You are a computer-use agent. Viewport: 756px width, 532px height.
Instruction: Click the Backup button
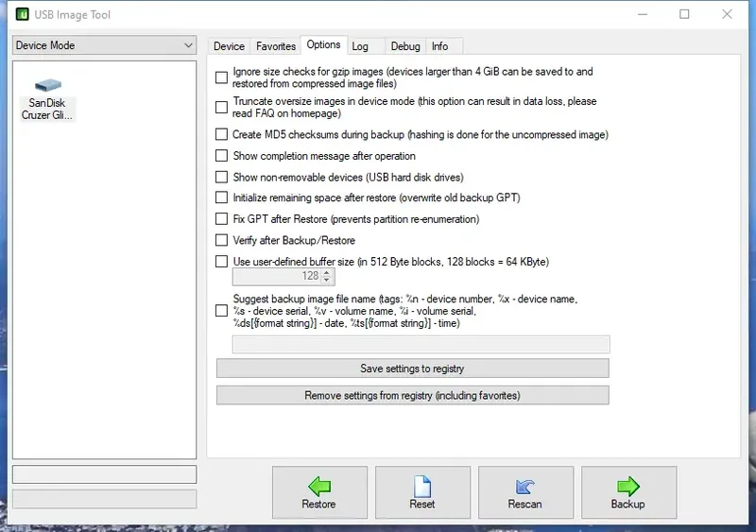[628, 492]
